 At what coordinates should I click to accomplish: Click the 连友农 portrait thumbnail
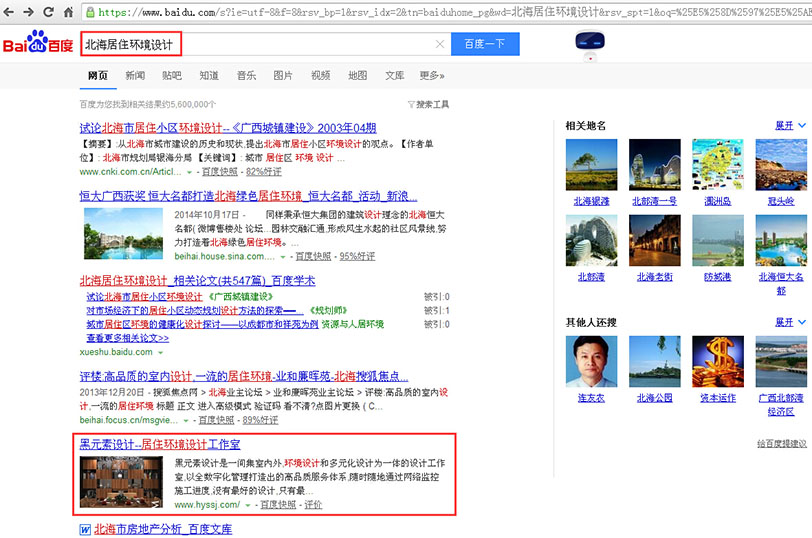(591, 361)
